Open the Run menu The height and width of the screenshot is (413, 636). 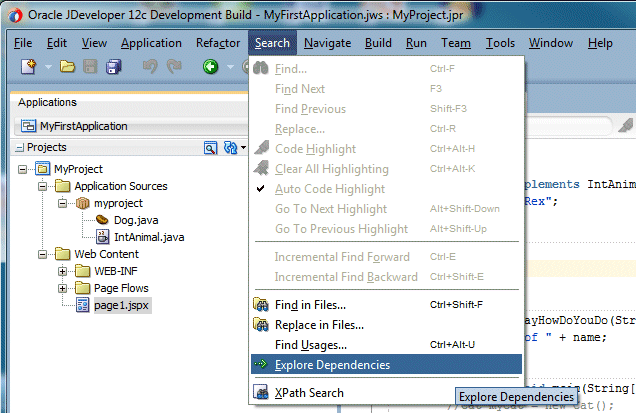pyautogui.click(x=416, y=43)
